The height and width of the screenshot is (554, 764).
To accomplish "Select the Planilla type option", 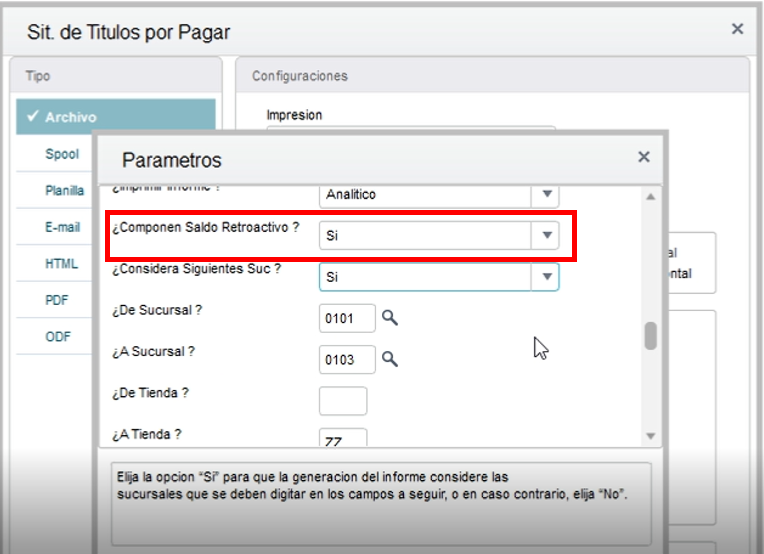I will 64,191.
